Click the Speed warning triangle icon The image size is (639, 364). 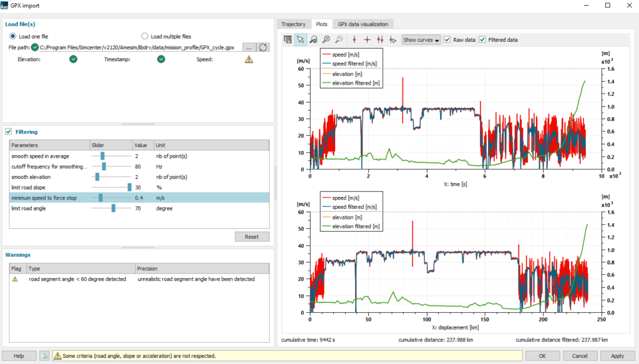(x=249, y=59)
